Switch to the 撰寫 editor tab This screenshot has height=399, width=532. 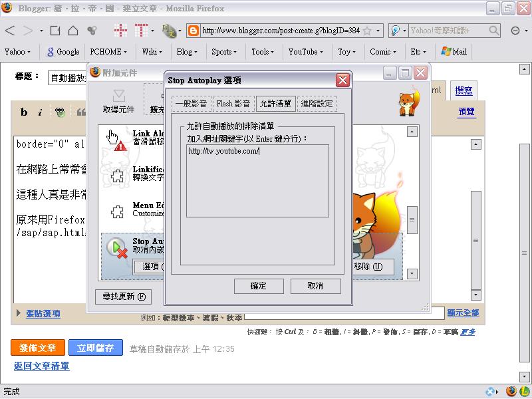[x=464, y=90]
